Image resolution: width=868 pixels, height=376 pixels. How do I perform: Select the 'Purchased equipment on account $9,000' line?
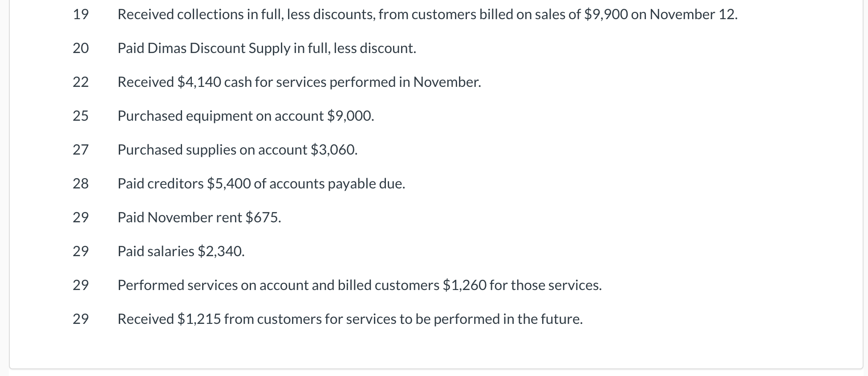246,116
